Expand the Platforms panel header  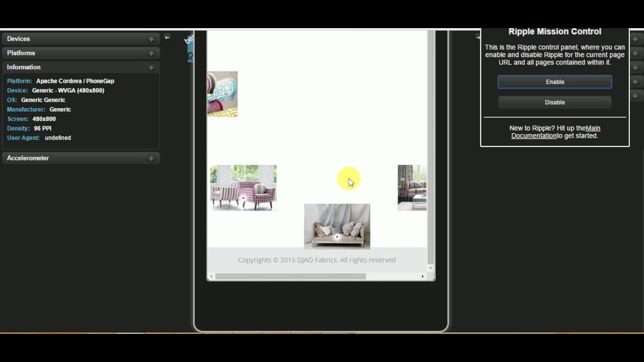point(80,53)
